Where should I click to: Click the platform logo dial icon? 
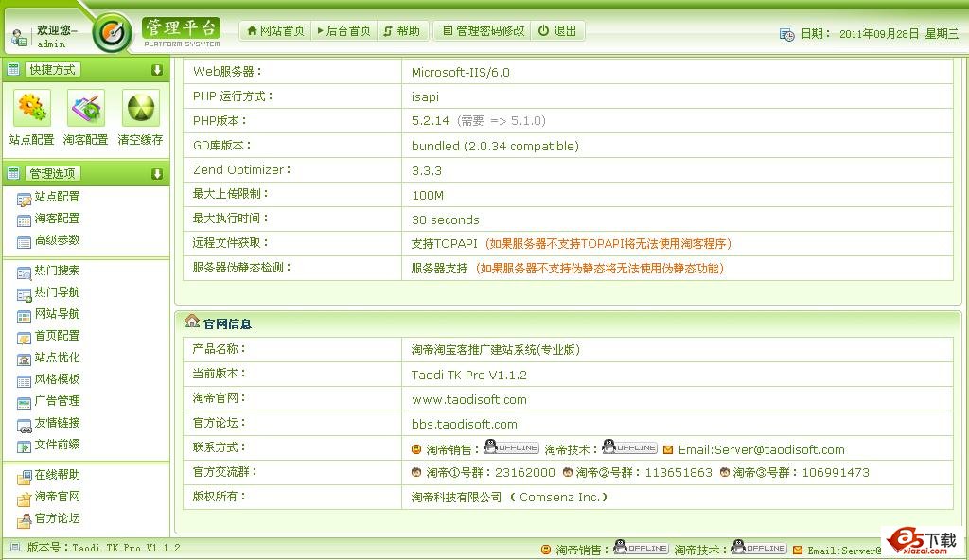pos(113,33)
